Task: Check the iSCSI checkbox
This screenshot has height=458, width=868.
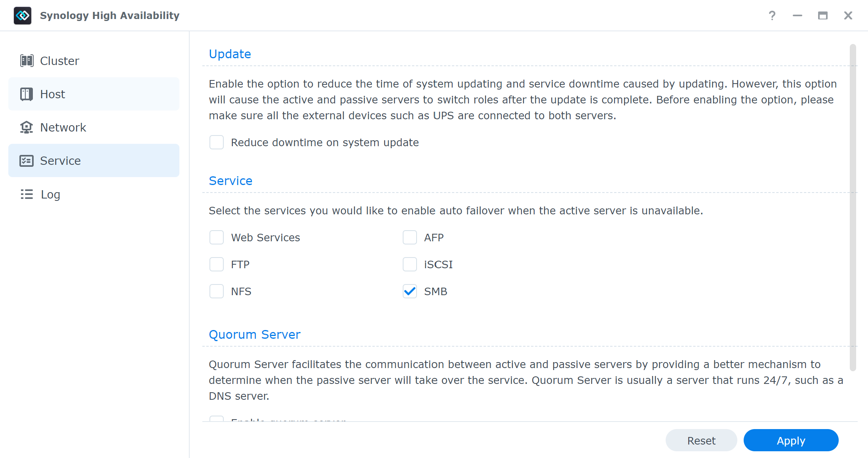Action: [x=410, y=264]
